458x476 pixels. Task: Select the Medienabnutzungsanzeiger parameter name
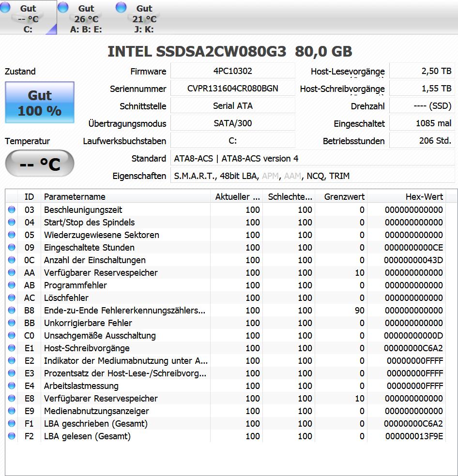pos(96,411)
